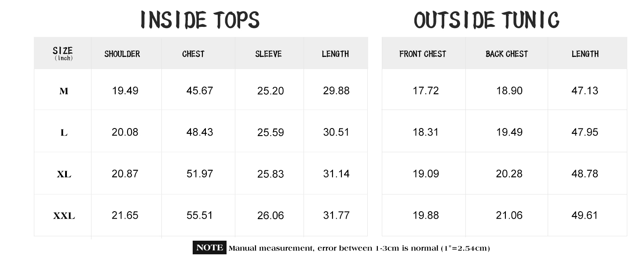Click the XXL size row label

[x=64, y=216]
